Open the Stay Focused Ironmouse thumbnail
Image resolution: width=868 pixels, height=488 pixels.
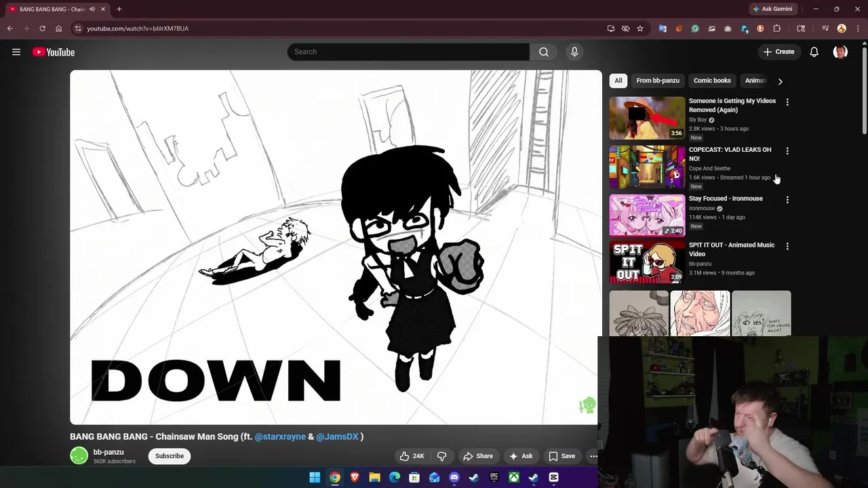point(647,216)
